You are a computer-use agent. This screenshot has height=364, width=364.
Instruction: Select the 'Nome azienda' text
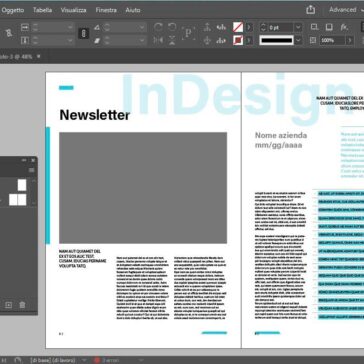point(281,135)
